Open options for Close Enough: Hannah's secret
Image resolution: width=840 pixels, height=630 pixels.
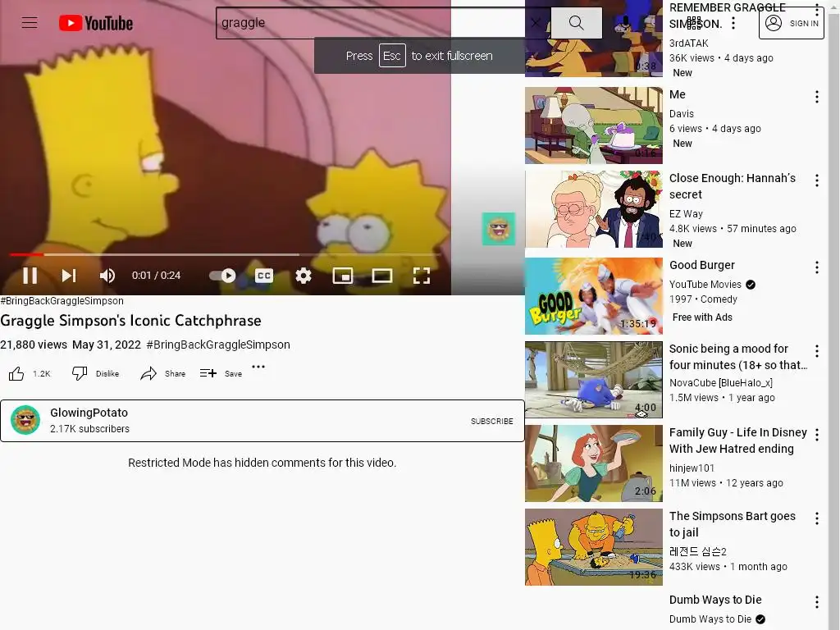[817, 180]
